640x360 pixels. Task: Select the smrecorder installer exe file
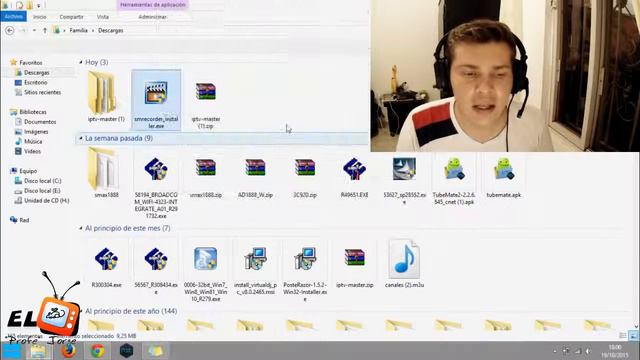coord(156,100)
